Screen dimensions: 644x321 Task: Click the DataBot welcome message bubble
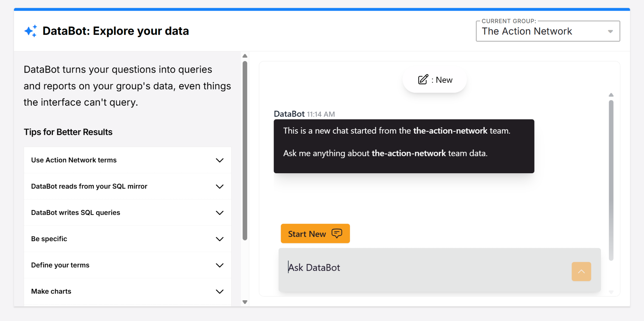pos(404,146)
